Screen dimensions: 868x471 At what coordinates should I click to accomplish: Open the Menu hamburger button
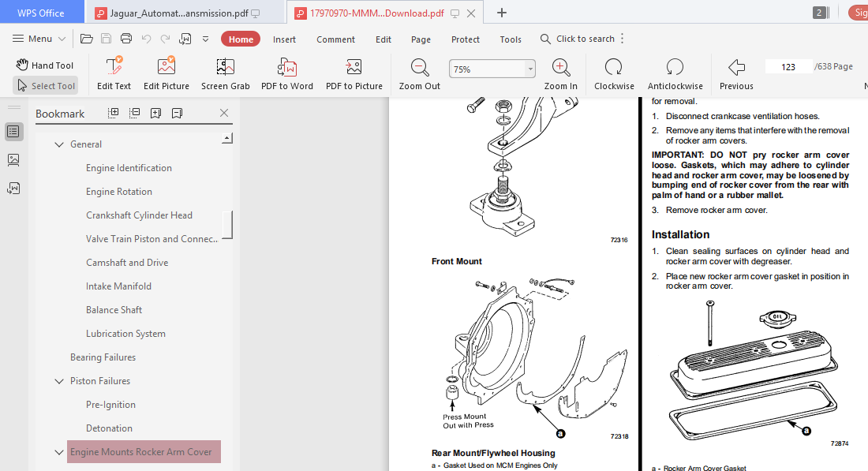39,39
